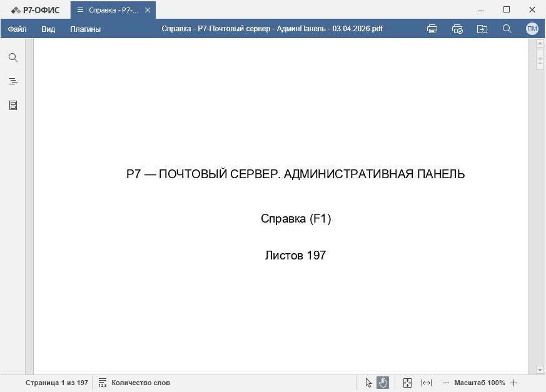This screenshot has height=392, width=546.
Task: Click the Страница 1 из 197 page indicator
Action: tap(57, 383)
